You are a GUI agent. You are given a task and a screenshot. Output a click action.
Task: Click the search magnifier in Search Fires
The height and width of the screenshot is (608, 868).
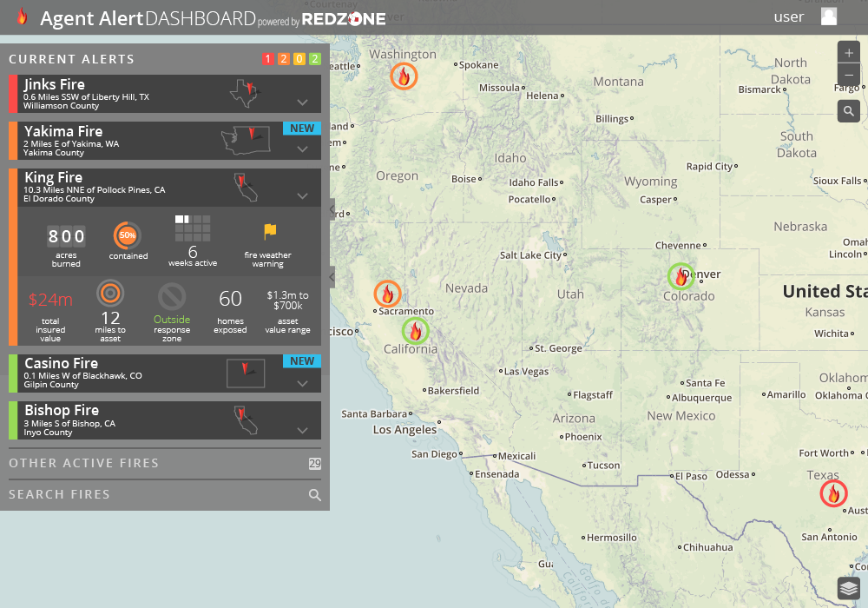point(314,495)
